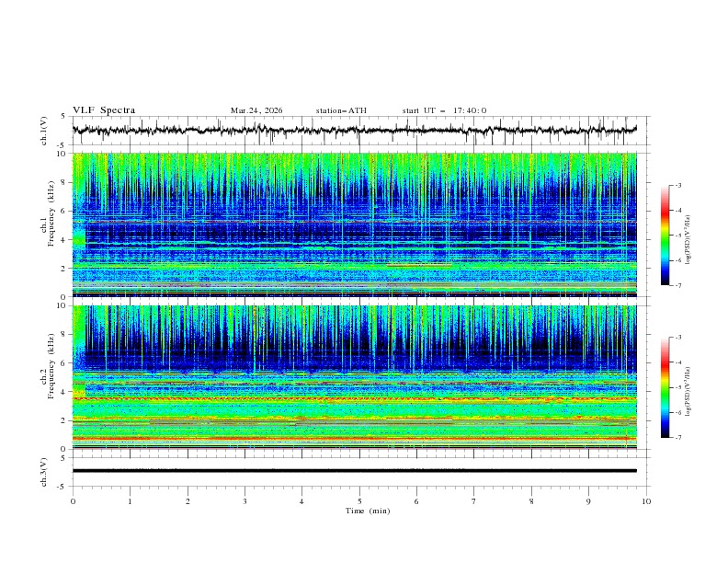
Task: Click the date 'Mar.24, 2026'
Action: point(256,110)
